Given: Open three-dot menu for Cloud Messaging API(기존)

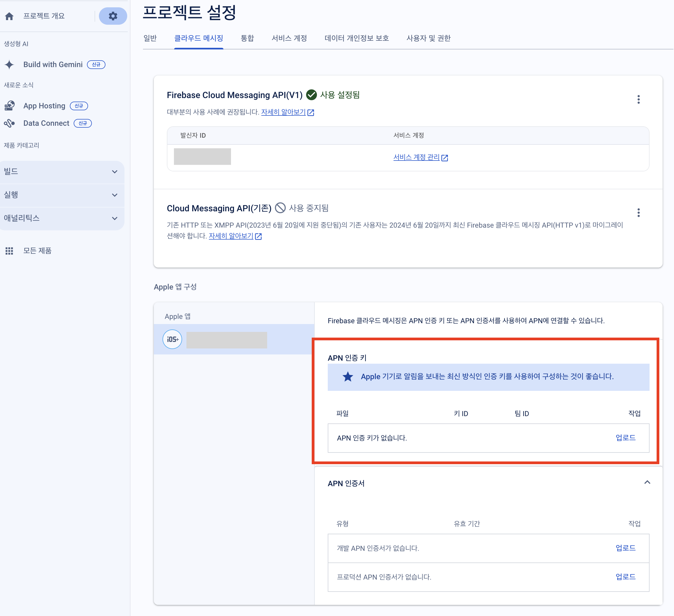Looking at the screenshot, I should pos(638,213).
